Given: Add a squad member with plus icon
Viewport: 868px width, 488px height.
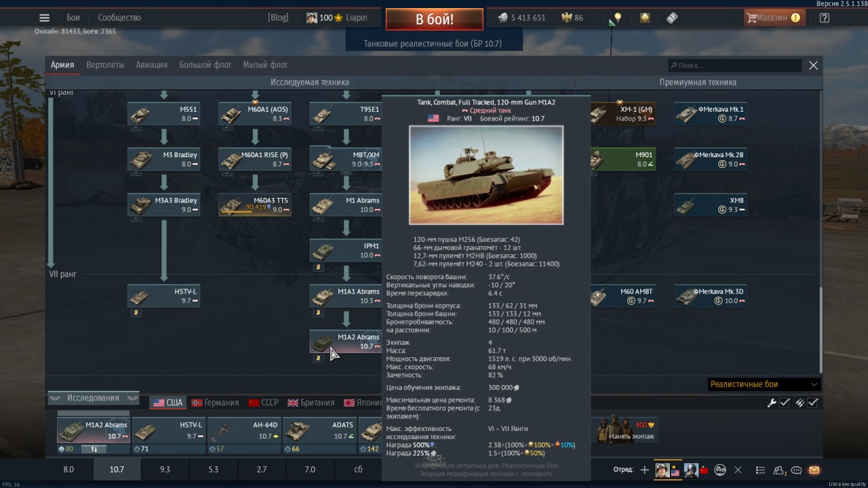Looking at the screenshot, I should 644,470.
